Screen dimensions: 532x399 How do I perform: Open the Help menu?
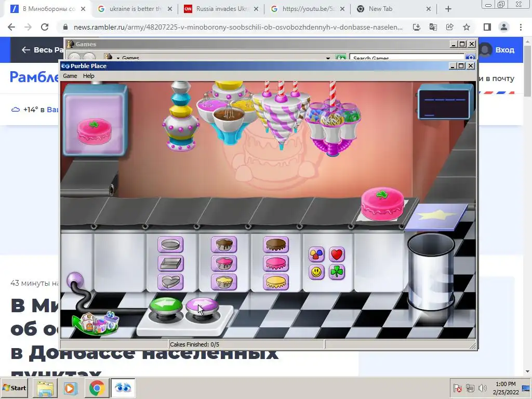click(88, 76)
